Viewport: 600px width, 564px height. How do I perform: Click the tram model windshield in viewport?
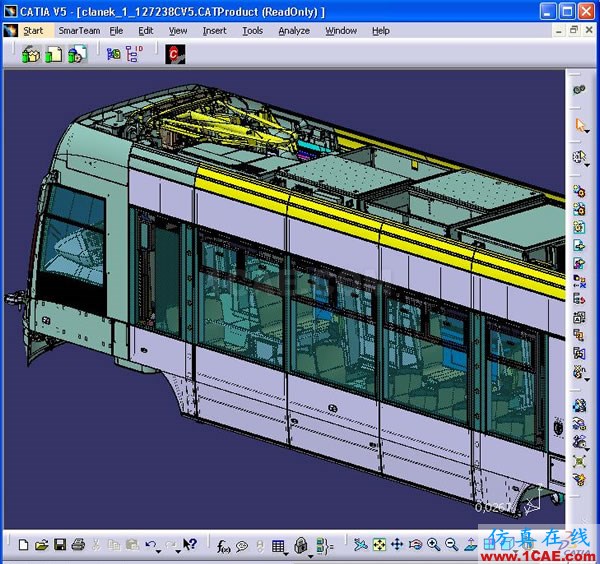coord(73,236)
